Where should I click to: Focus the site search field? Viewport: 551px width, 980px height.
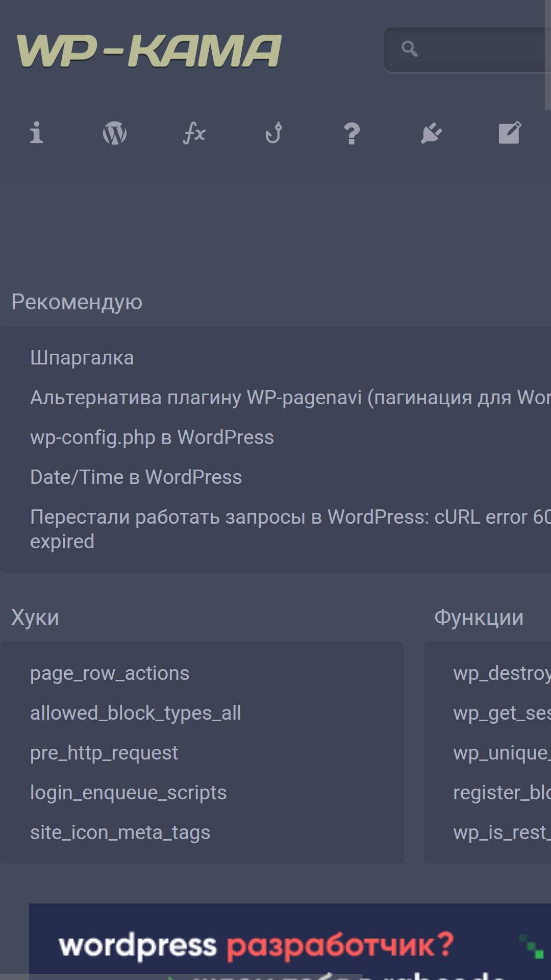tap(467, 50)
